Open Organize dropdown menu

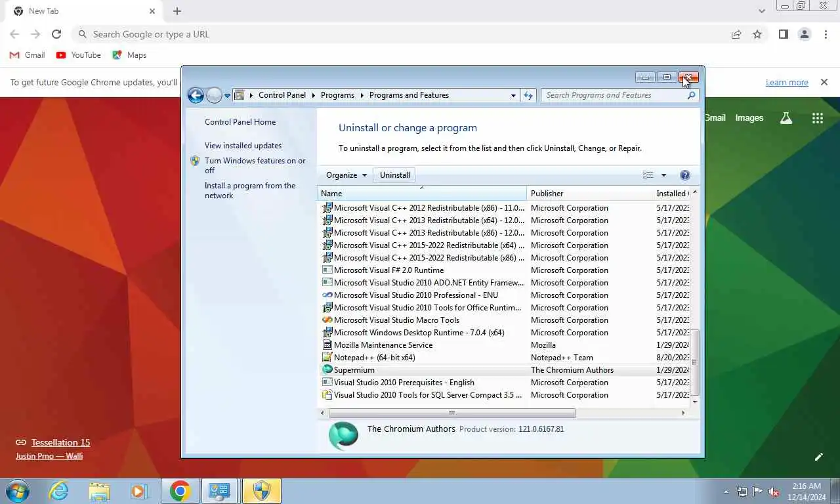pyautogui.click(x=346, y=175)
